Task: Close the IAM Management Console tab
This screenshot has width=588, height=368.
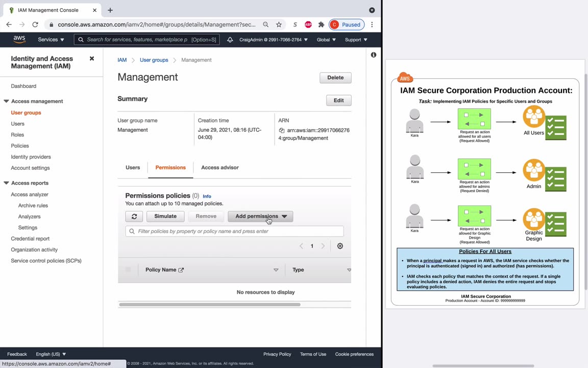Action: click(x=94, y=10)
